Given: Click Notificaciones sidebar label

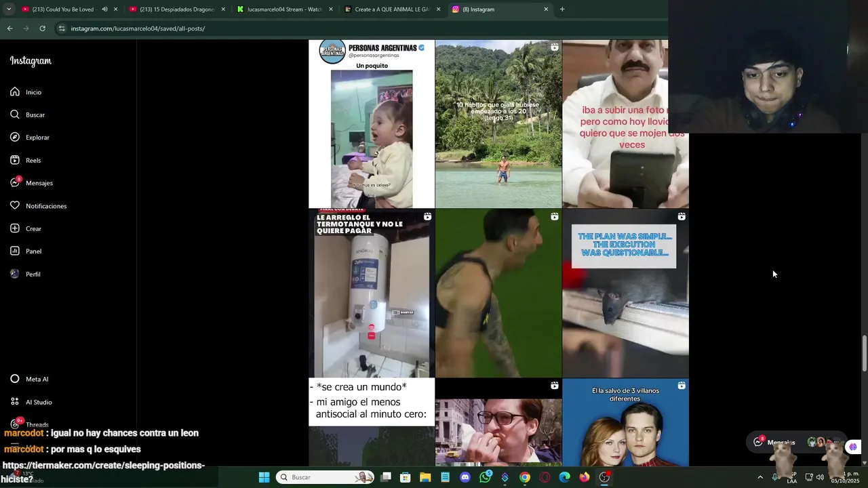Looking at the screenshot, I should (x=46, y=206).
